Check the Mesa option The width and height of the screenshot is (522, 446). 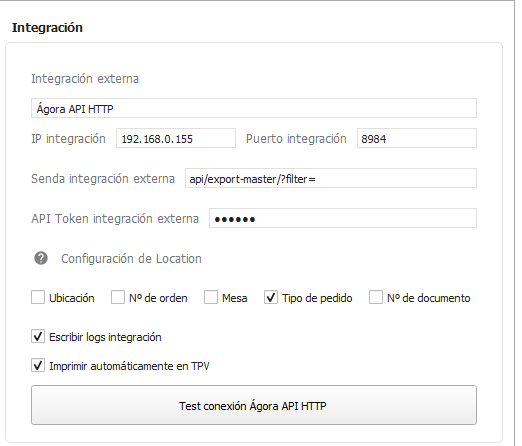point(211,297)
